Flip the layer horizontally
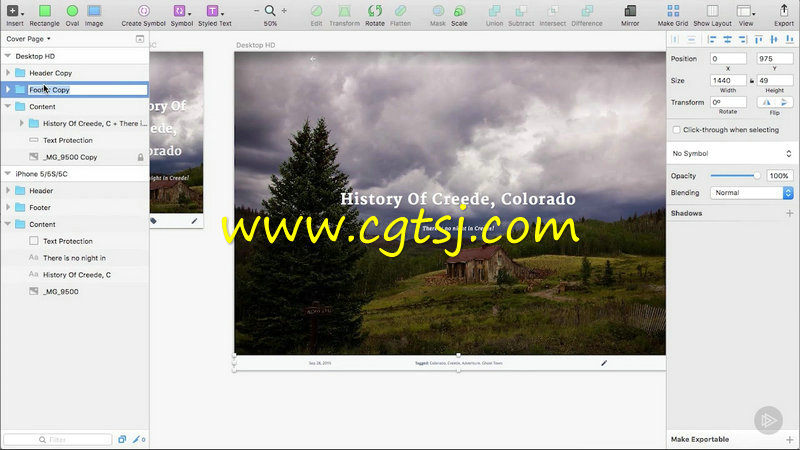This screenshot has height=450, width=800. (x=766, y=103)
